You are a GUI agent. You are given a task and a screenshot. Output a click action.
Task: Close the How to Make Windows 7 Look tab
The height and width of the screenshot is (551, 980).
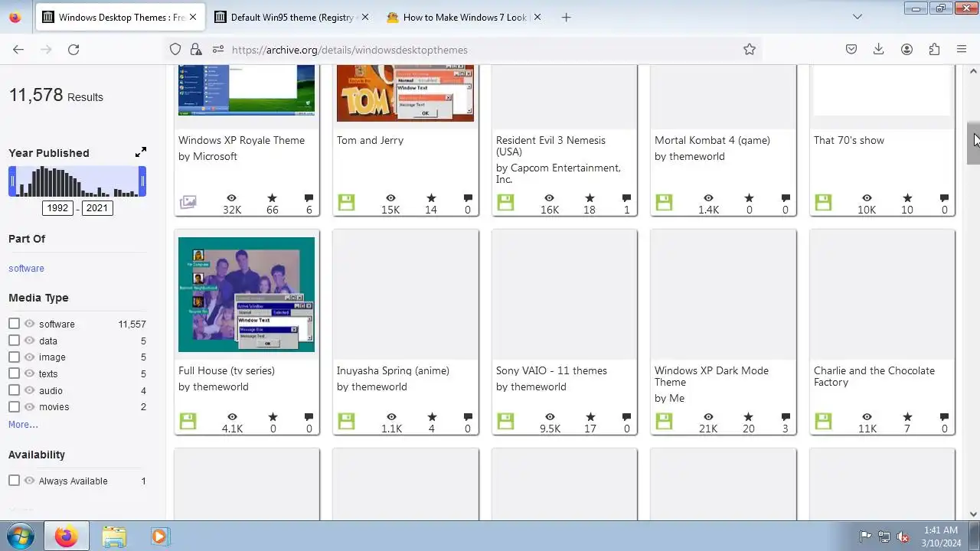point(537,17)
